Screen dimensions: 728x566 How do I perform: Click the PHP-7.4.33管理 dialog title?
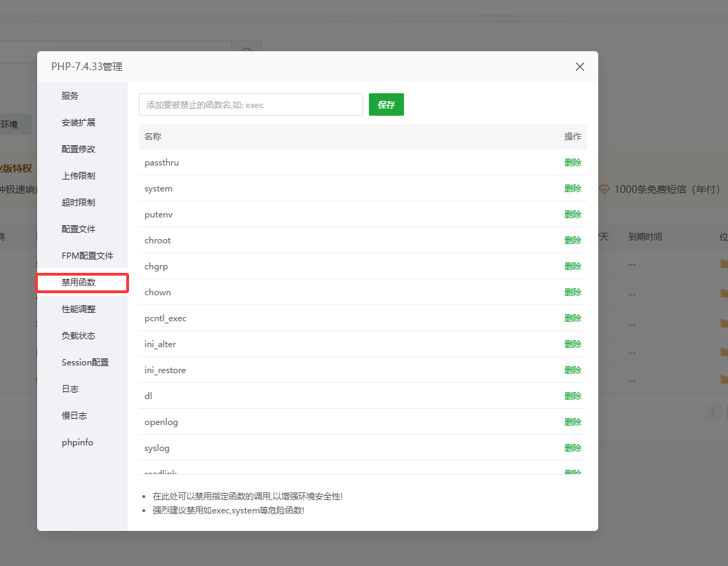click(87, 67)
